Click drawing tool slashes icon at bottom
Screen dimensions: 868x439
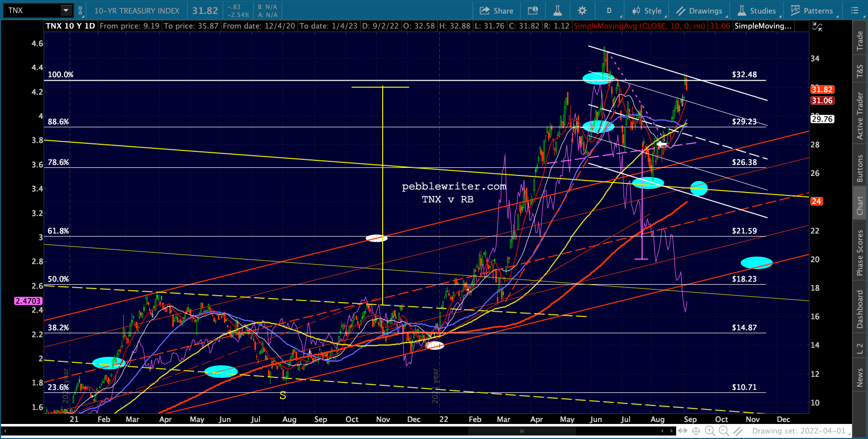point(738,431)
